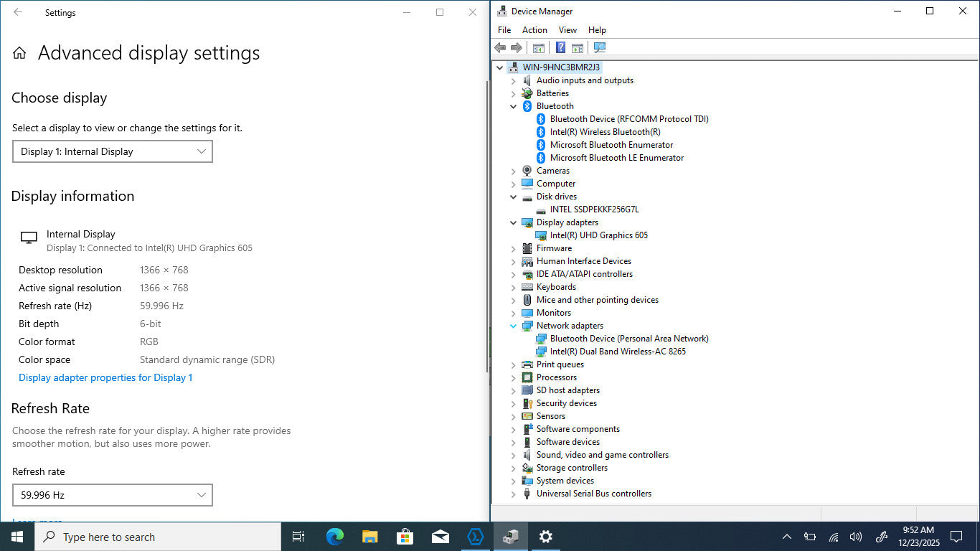Open the blue Help icon in the toolbar

(x=561, y=48)
